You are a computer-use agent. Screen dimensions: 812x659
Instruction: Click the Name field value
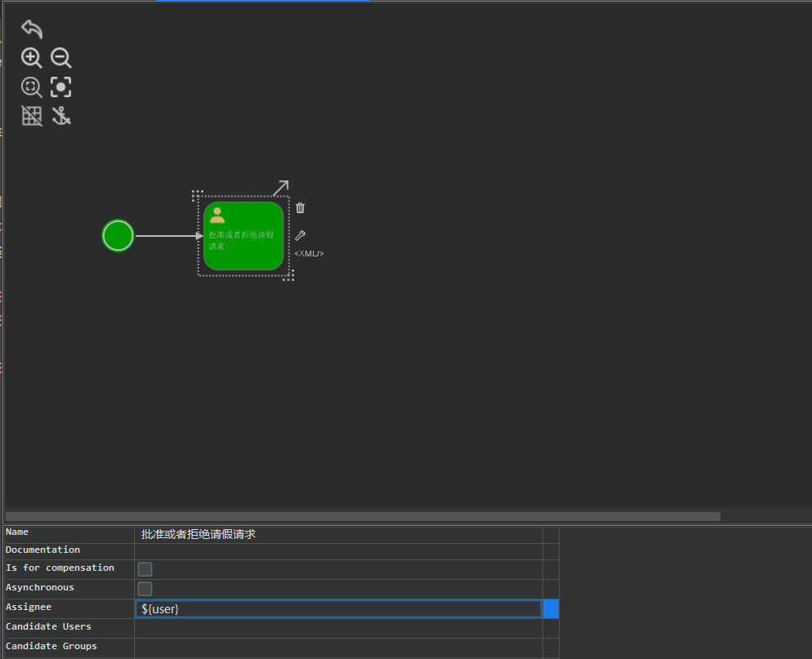pyautogui.click(x=338, y=534)
